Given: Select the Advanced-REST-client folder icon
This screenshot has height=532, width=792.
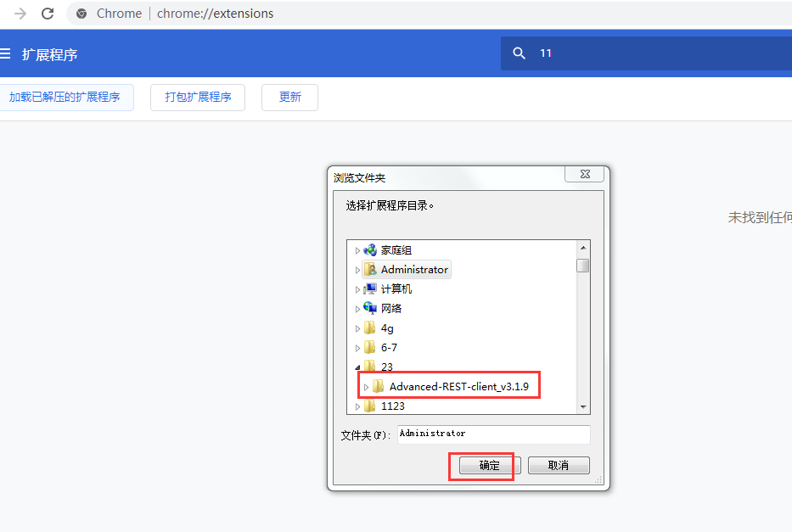Looking at the screenshot, I should pos(379,387).
